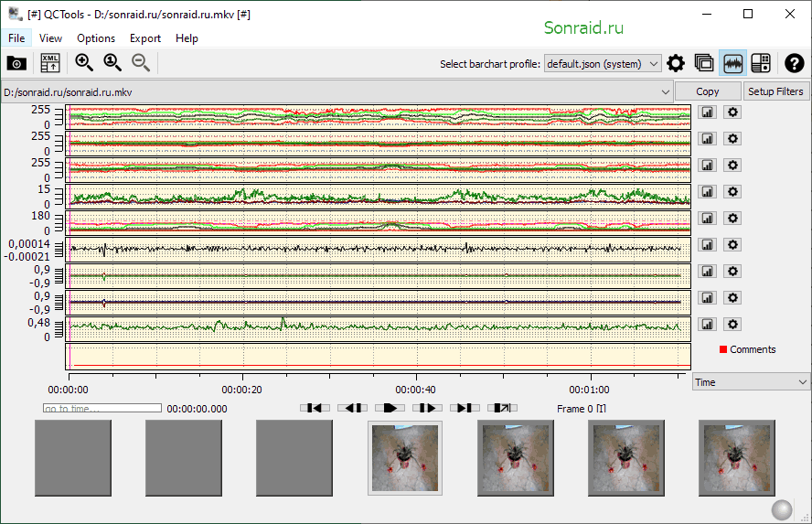Screen dimensions: 812x524
Task: Click the zoom out magnifier icon
Action: 140,63
